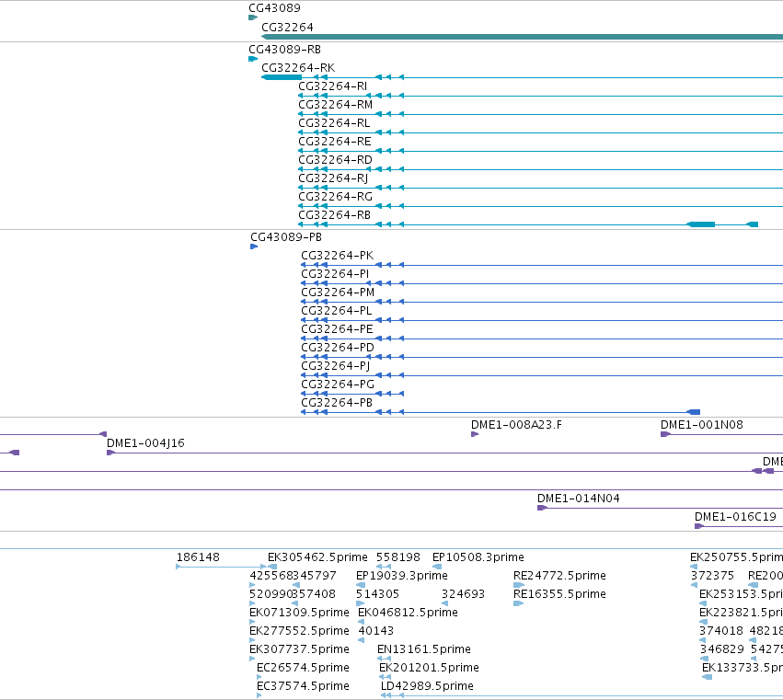Select EST EN13161.5prime

[424, 649]
